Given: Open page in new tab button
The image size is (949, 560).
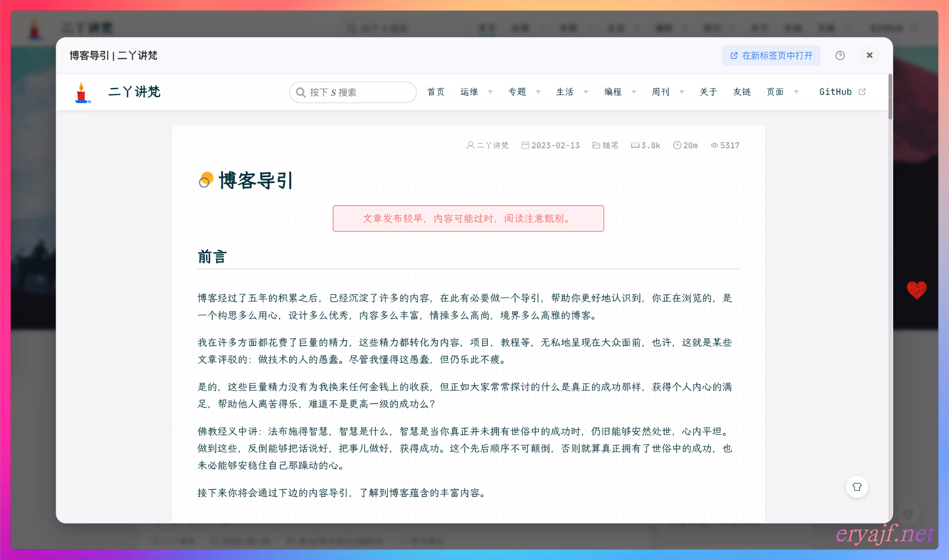Looking at the screenshot, I should 771,55.
